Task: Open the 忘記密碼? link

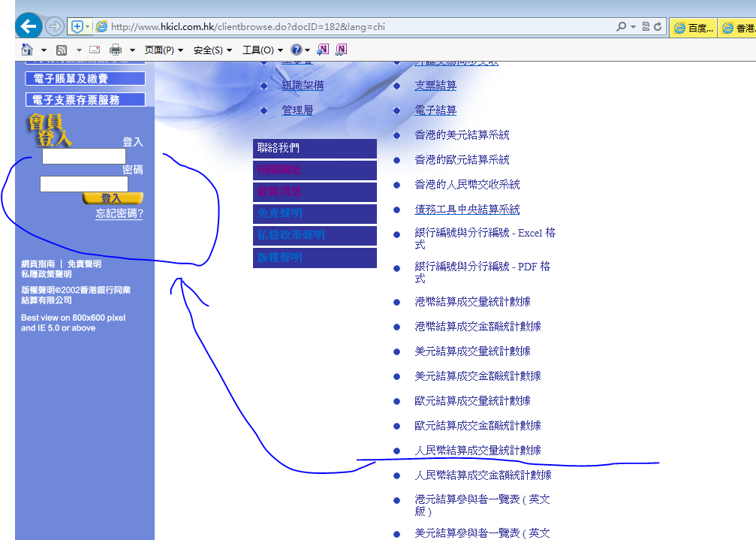Action: [x=119, y=213]
